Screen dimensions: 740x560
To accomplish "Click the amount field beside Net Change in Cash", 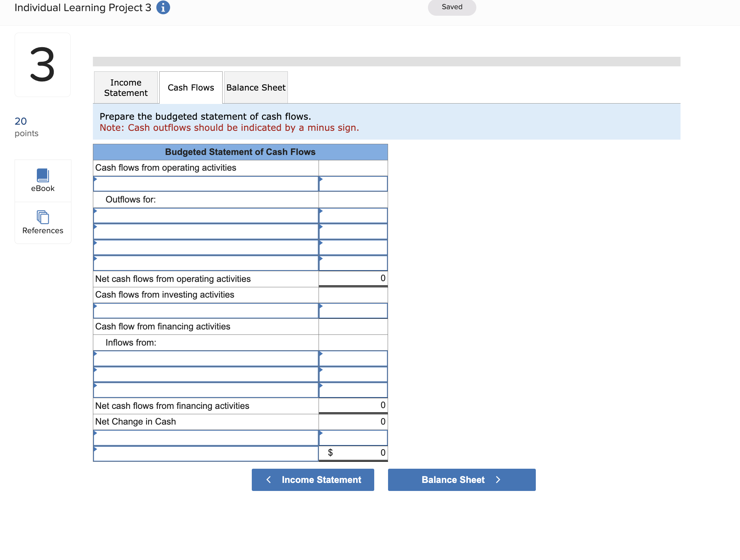I will click(352, 422).
